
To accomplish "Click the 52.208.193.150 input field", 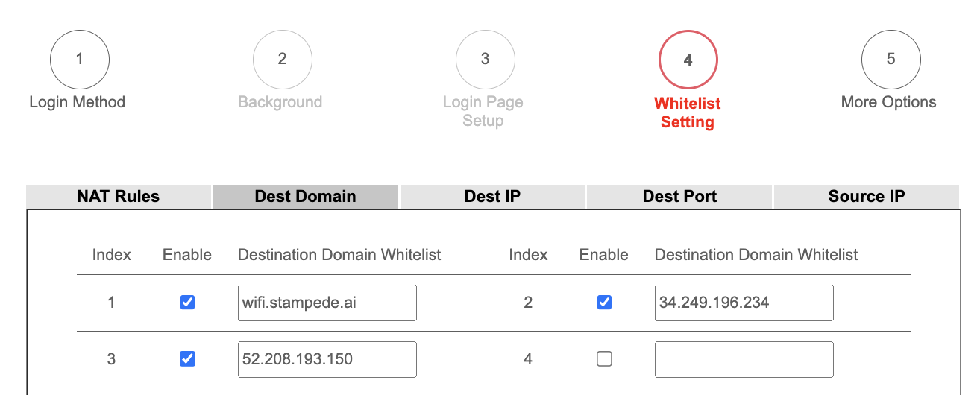I will click(x=327, y=359).
